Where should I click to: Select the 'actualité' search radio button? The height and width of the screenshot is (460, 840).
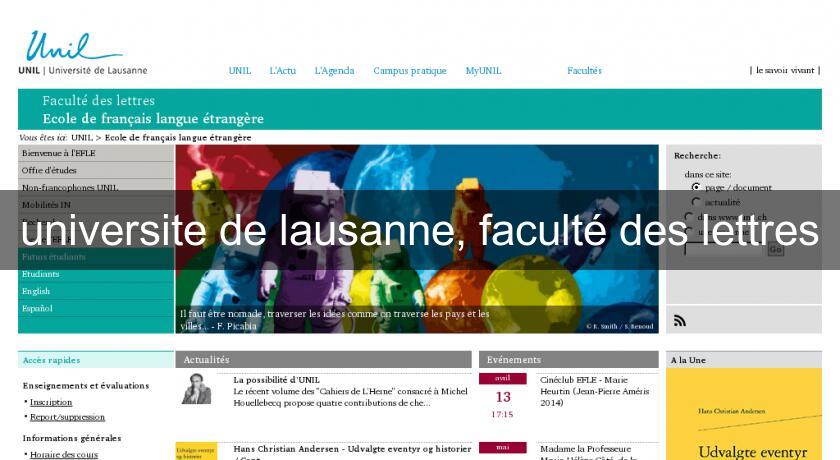click(696, 201)
